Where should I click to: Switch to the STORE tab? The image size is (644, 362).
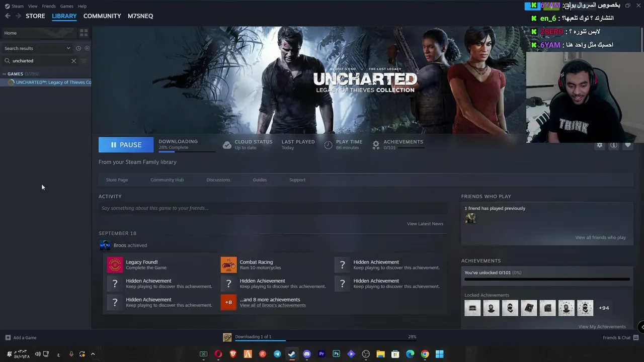pos(35,16)
